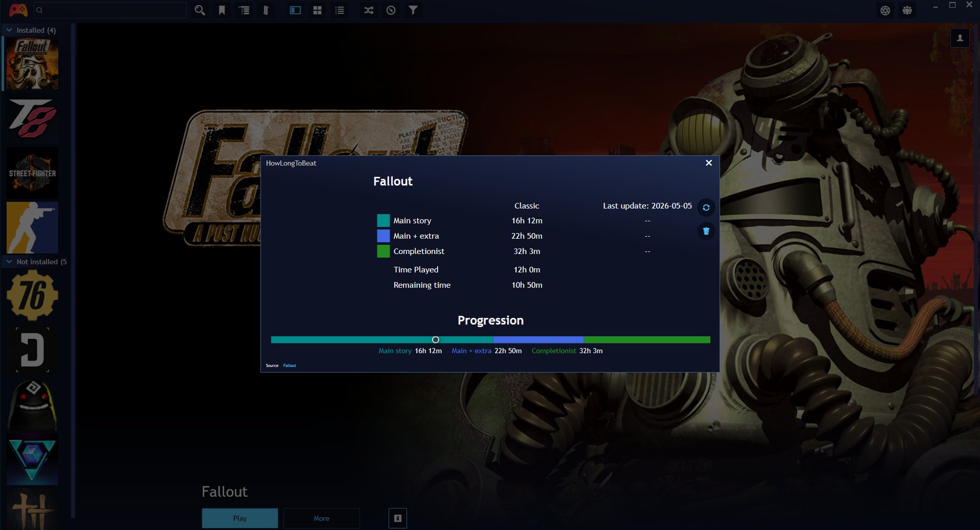Click the camera shutter icon in top bar
The width and height of the screenshot is (980, 530).
coord(886,10)
